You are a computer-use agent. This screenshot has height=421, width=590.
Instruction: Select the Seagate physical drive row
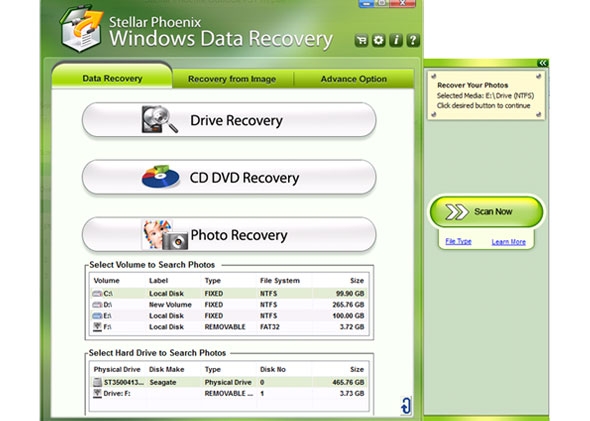228,382
